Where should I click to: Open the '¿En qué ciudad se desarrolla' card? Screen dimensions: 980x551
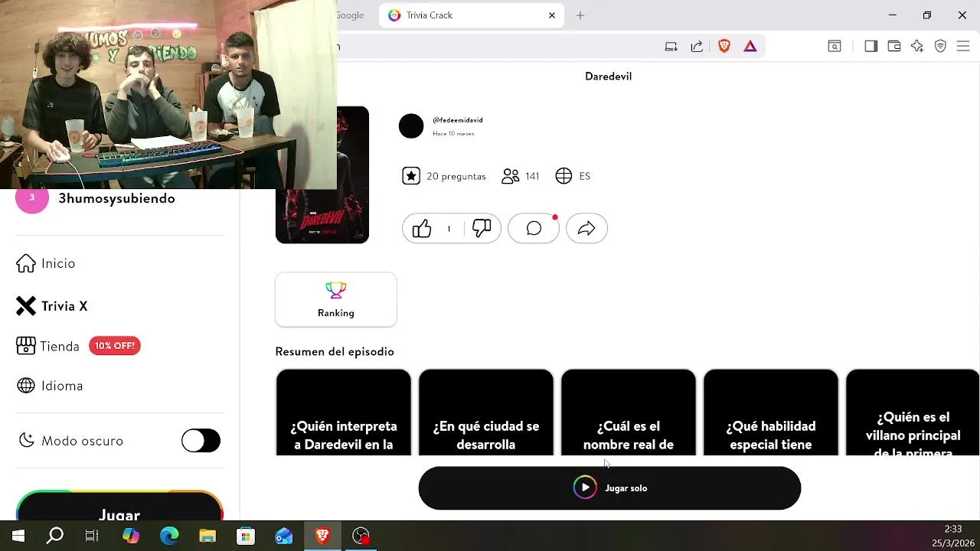click(486, 412)
